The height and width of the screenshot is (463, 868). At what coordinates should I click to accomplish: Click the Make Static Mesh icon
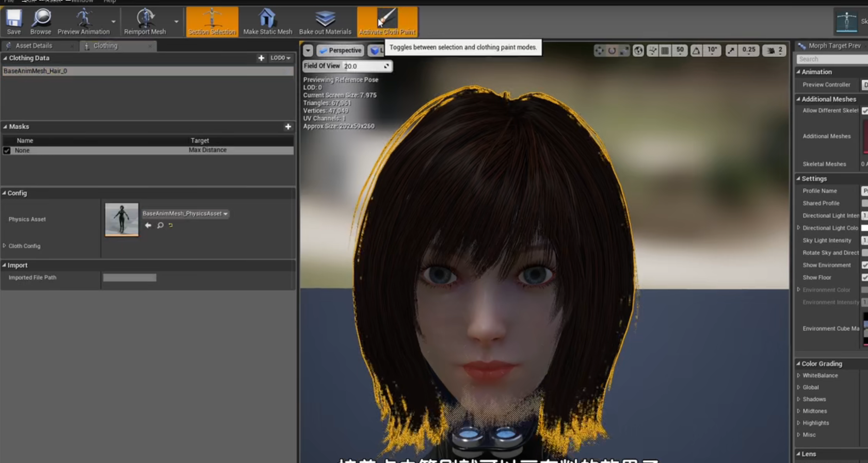tap(267, 18)
